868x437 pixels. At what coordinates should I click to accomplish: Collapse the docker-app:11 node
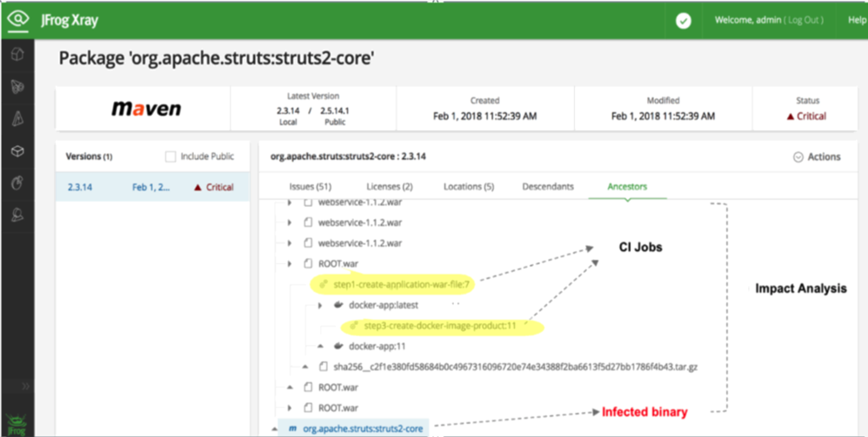pyautogui.click(x=320, y=347)
